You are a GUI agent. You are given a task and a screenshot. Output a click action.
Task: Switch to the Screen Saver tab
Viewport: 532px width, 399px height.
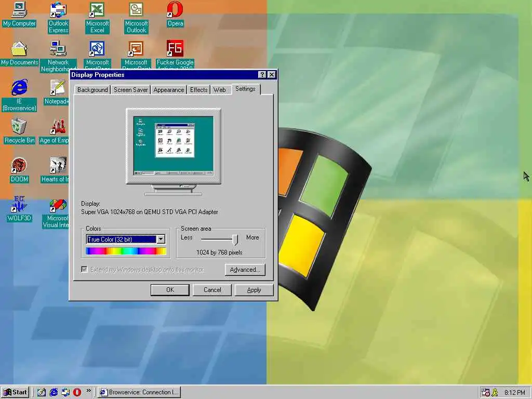pos(130,89)
